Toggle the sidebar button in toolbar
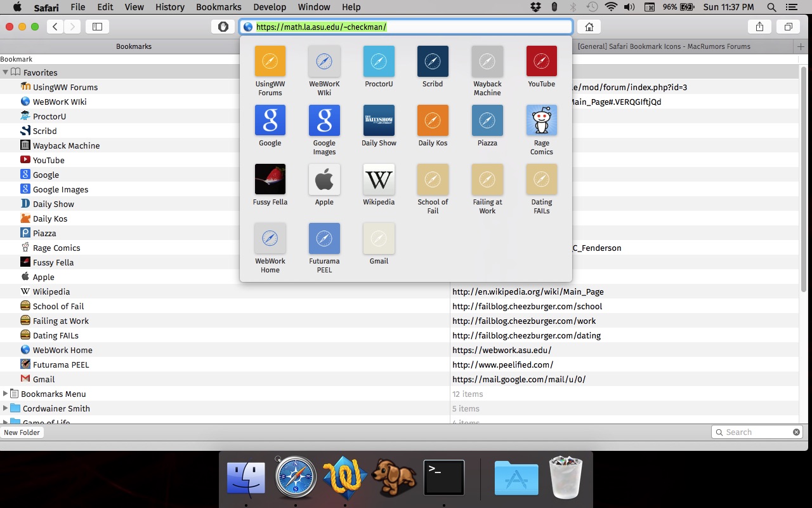 point(97,27)
